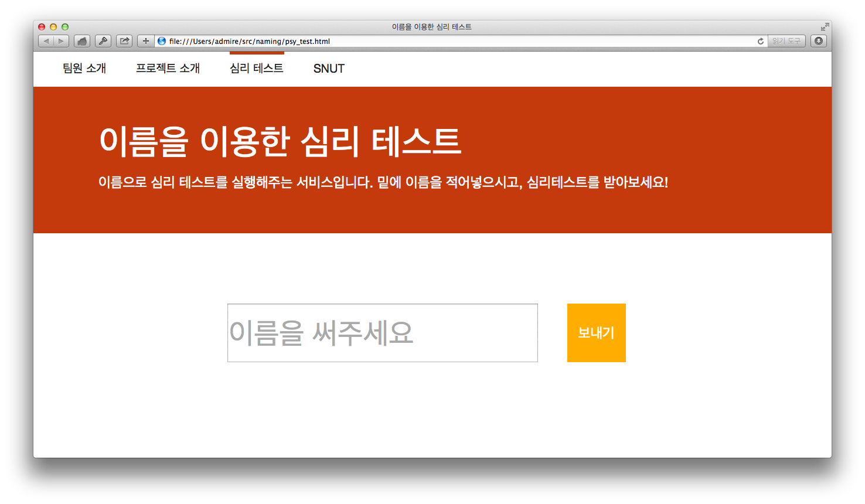Minimize the window with the yellow button
The height and width of the screenshot is (504, 865).
[x=53, y=27]
